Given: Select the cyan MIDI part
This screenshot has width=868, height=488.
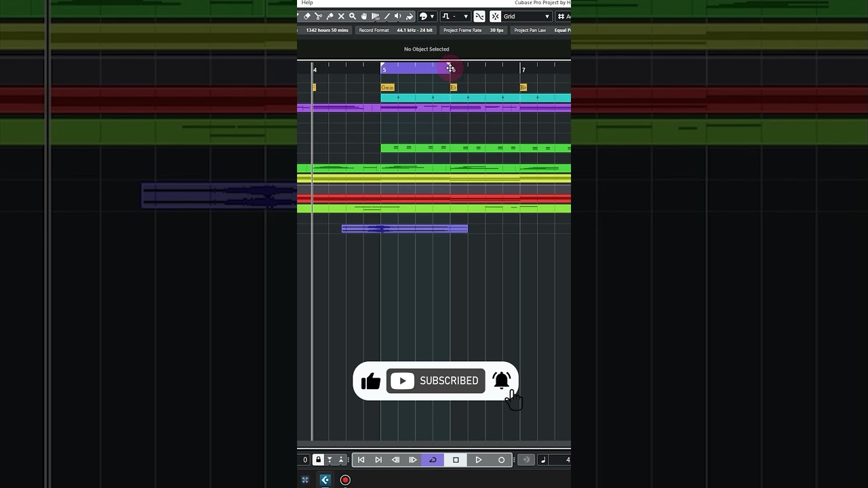Looking at the screenshot, I should pyautogui.click(x=475, y=98).
